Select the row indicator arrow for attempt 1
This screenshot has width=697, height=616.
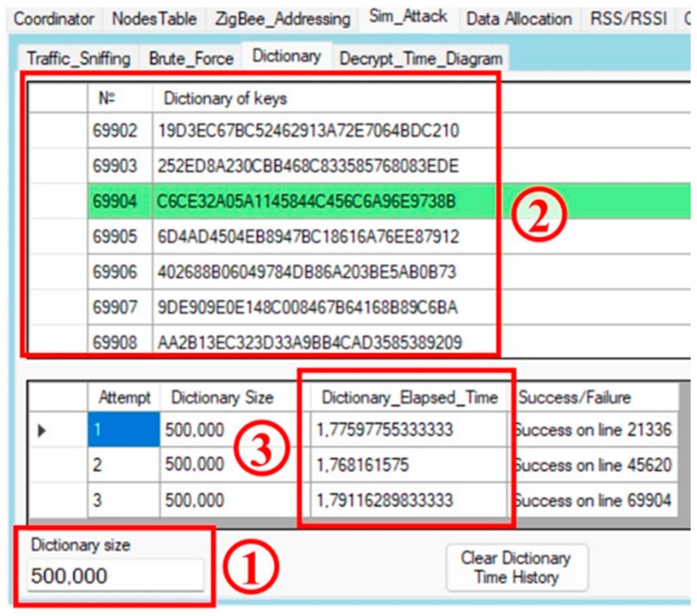point(42,430)
